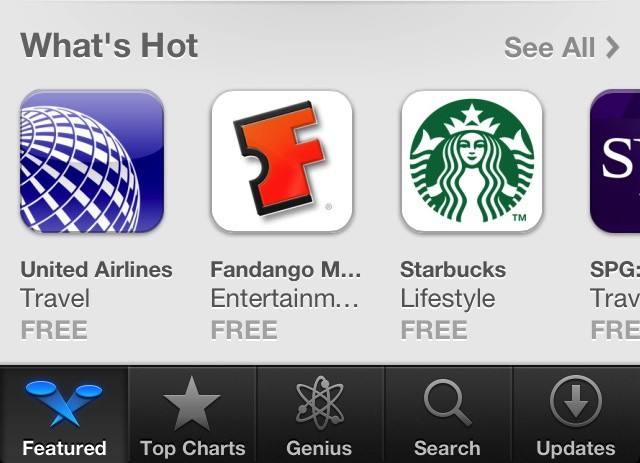Open the Updates download arrow icon

point(576,402)
